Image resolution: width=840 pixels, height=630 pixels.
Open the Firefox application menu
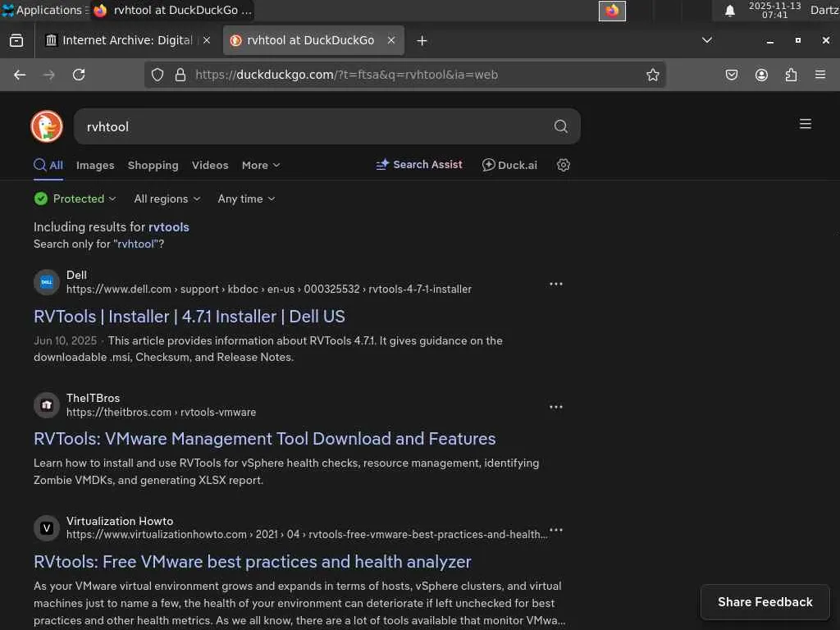click(820, 75)
